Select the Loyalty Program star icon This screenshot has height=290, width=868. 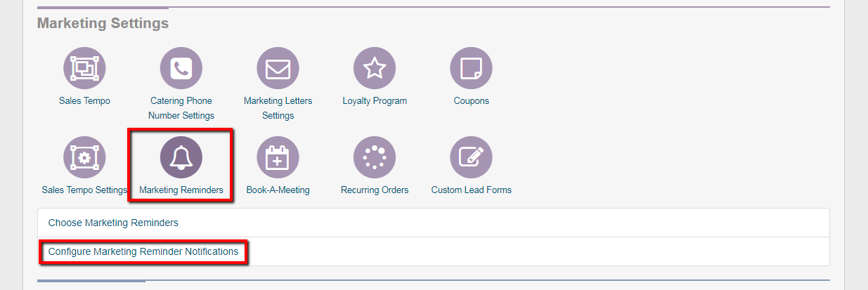(x=375, y=68)
